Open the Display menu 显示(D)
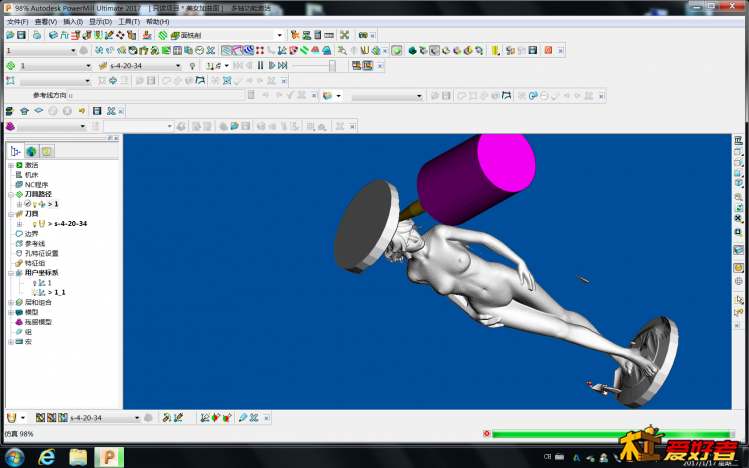The width and height of the screenshot is (749, 468). coord(100,22)
